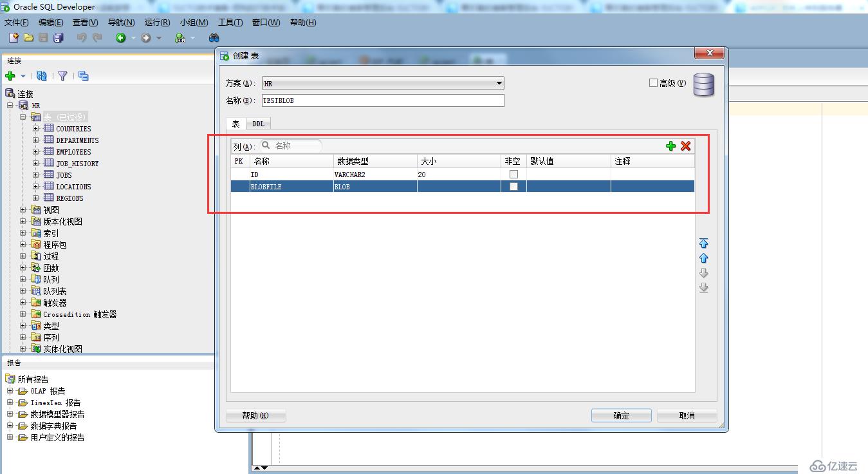This screenshot has width=868, height=474.
Task: Click the BLOB data type cell
Action: pyautogui.click(x=374, y=187)
